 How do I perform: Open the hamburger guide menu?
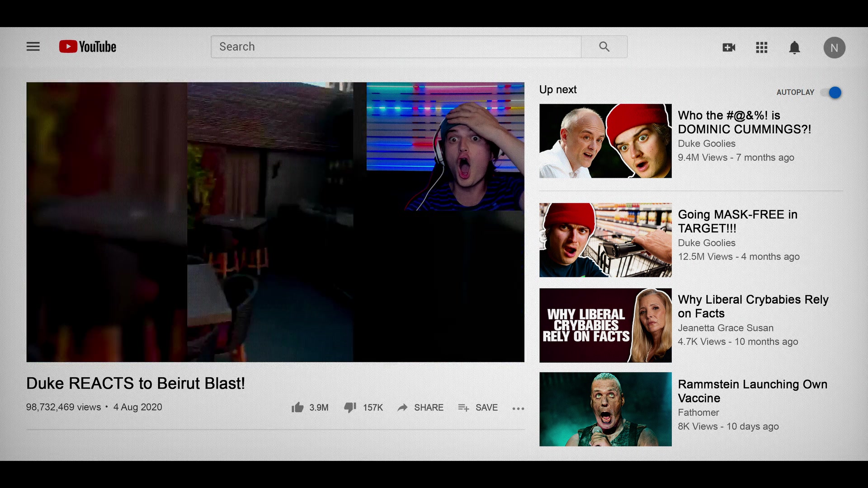click(x=33, y=47)
